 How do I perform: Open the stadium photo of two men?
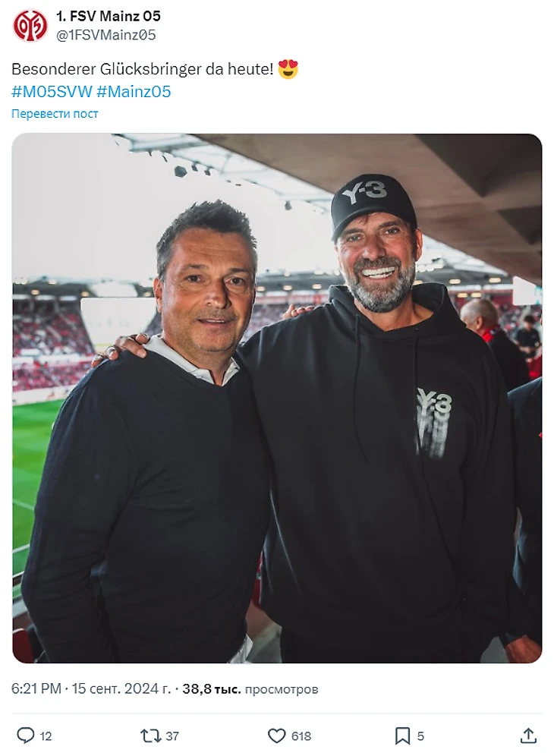coord(277,398)
